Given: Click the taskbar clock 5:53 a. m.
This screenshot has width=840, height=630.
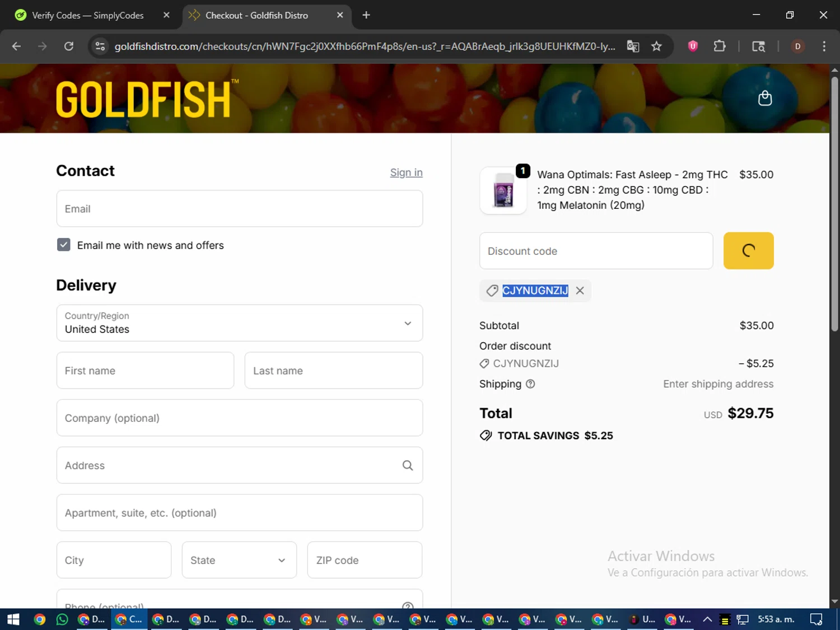Looking at the screenshot, I should [x=776, y=619].
